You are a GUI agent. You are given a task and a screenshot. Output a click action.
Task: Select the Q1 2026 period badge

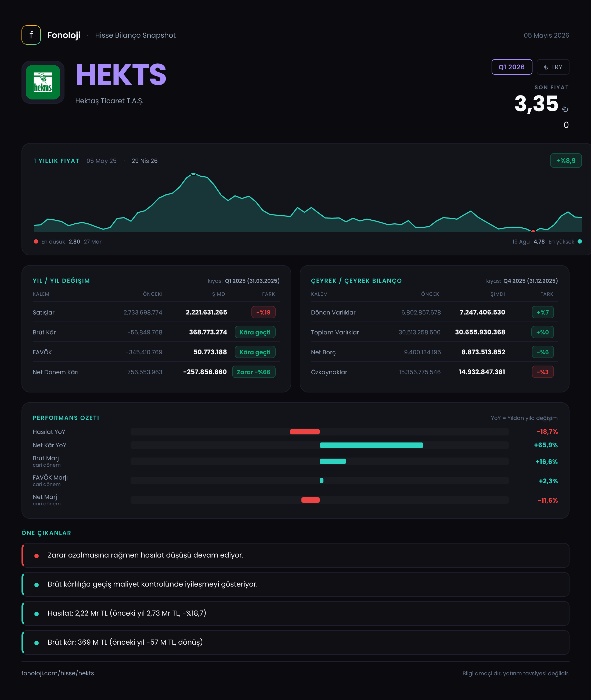[x=511, y=67]
